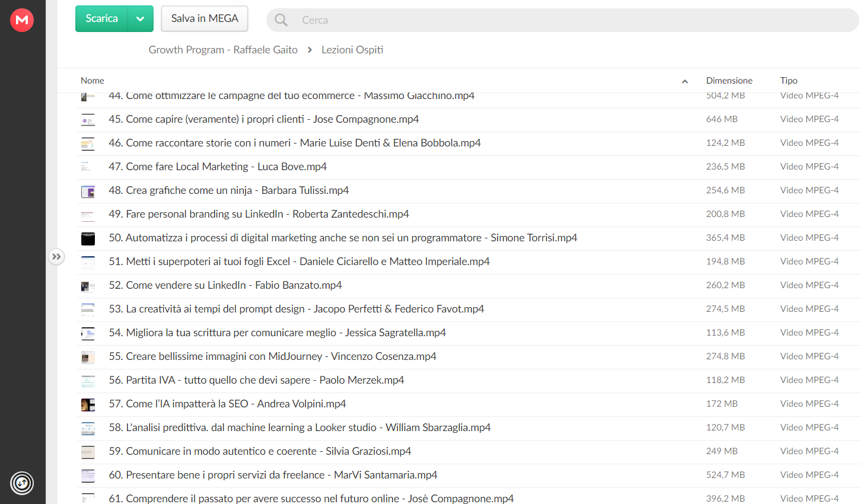The image size is (861, 504).
Task: Open thumbnail of 56. Partita IVA
Action: pyautogui.click(x=88, y=381)
